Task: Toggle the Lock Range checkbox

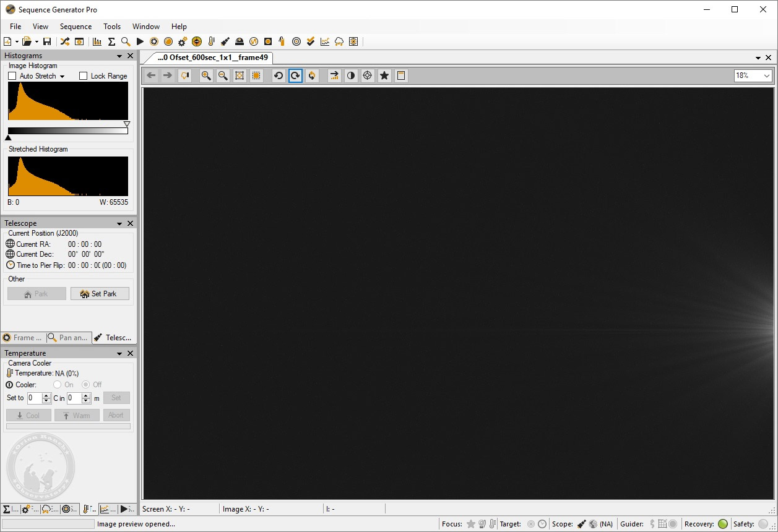Action: click(84, 76)
